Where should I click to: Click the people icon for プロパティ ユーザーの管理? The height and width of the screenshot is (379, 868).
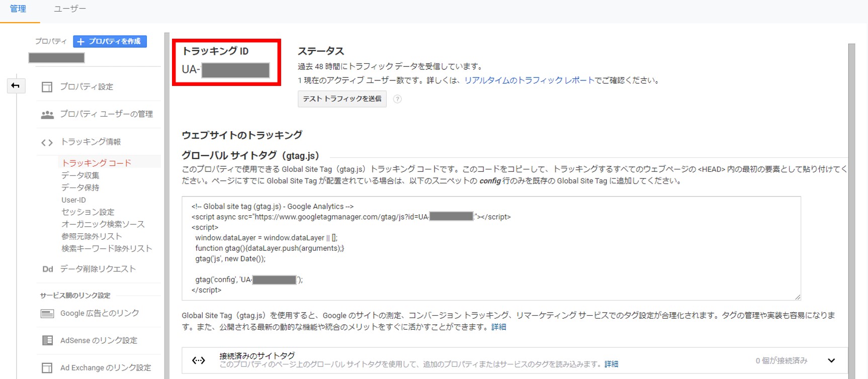[47, 115]
